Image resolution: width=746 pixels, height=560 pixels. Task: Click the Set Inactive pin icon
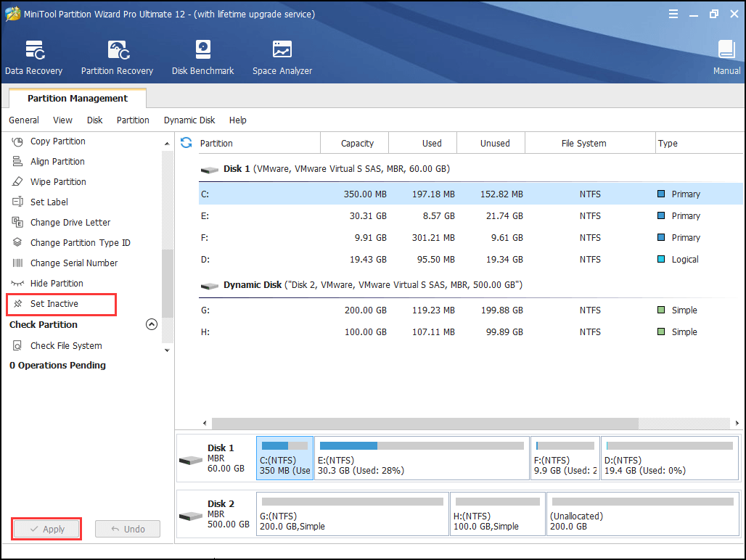pyautogui.click(x=18, y=304)
